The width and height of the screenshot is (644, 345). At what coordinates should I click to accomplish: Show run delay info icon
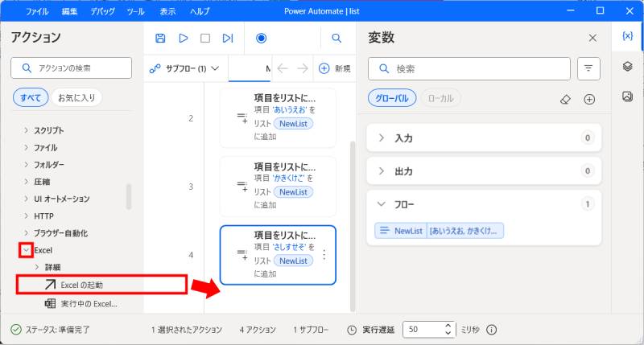pyautogui.click(x=492, y=330)
